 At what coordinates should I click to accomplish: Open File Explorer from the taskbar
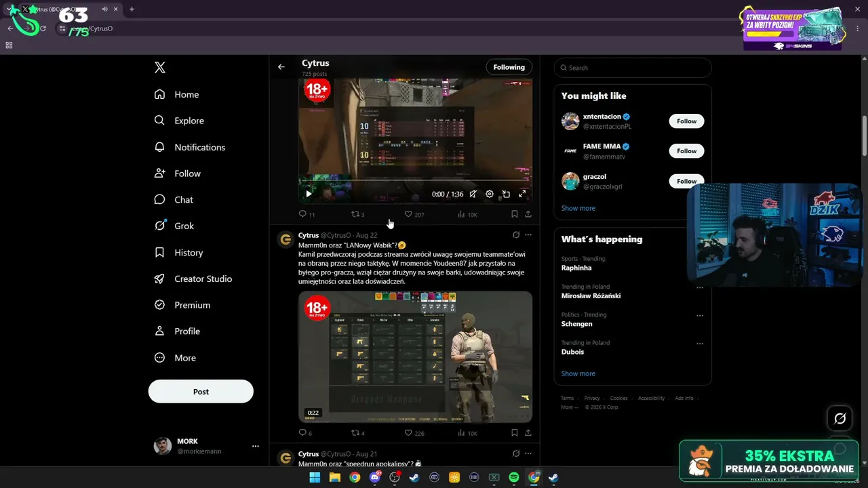335,477
